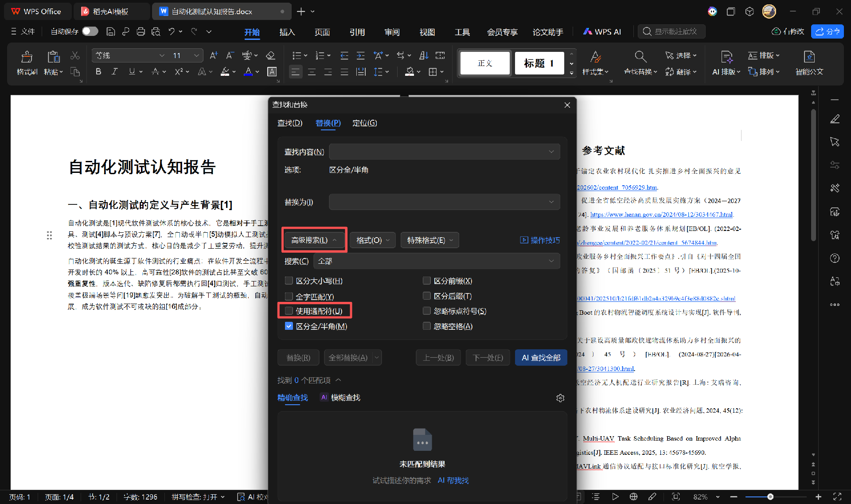The height and width of the screenshot is (504, 851).
Task: Open the Special Format (特殊格式) dropdown
Action: (430, 240)
